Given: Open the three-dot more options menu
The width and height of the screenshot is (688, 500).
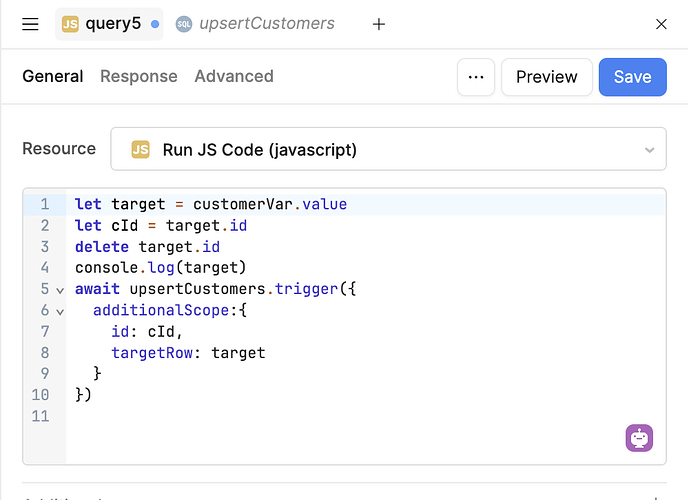Looking at the screenshot, I should coord(476,77).
